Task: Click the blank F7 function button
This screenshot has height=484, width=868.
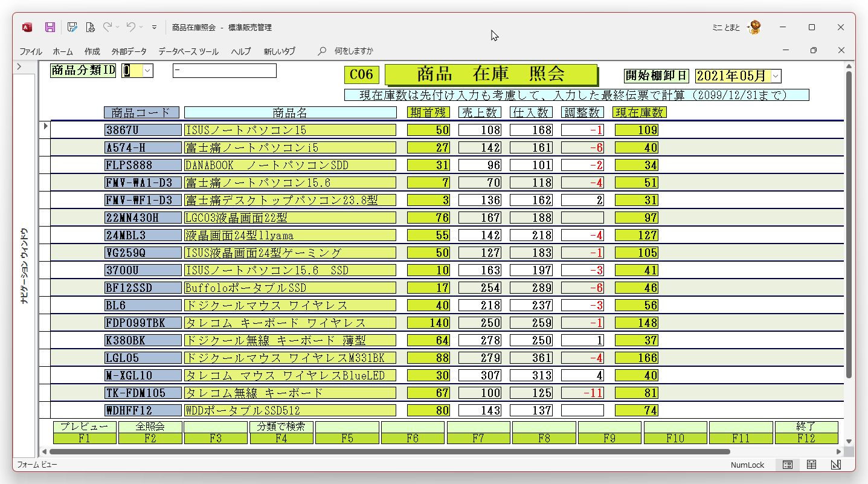Action: pos(478,433)
